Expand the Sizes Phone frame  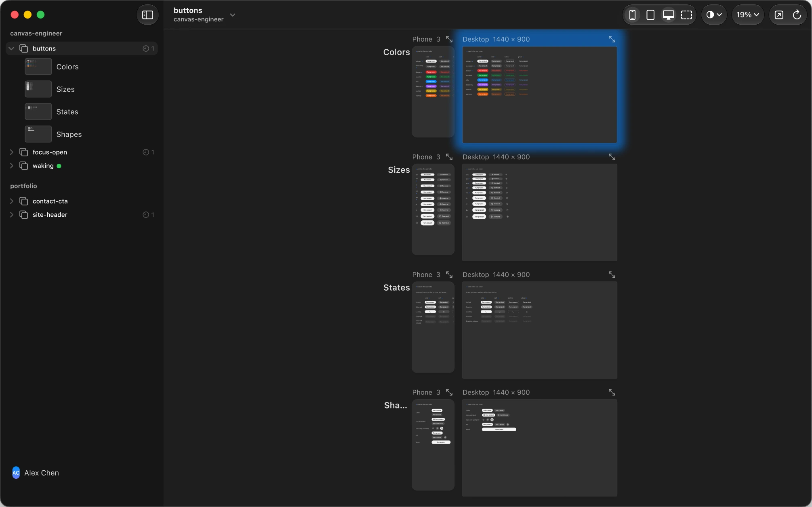click(449, 157)
